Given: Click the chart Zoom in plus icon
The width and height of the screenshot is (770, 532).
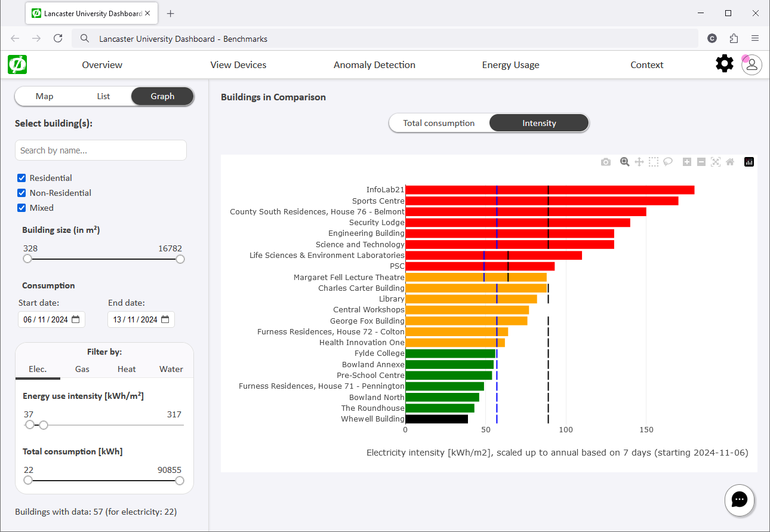Looking at the screenshot, I should pyautogui.click(x=687, y=162).
